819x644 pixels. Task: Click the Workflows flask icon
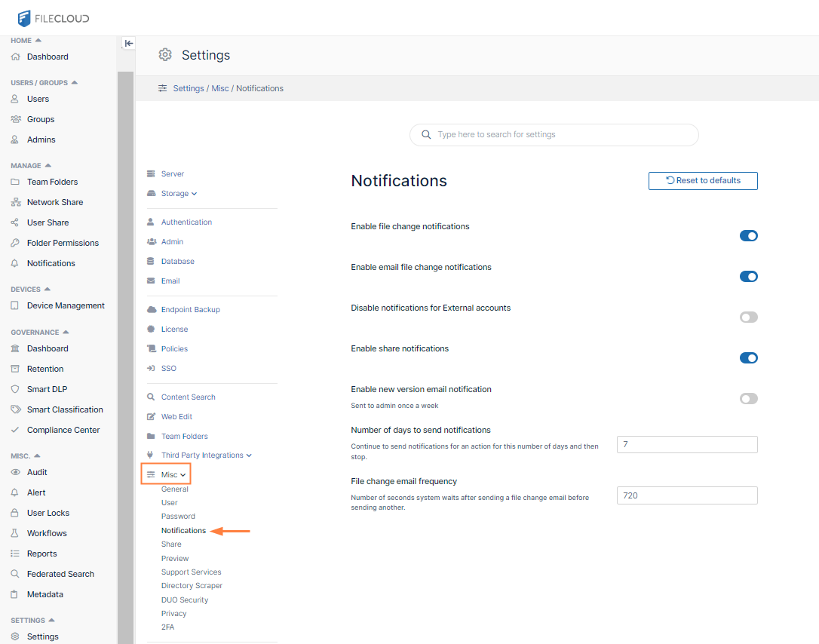15,534
